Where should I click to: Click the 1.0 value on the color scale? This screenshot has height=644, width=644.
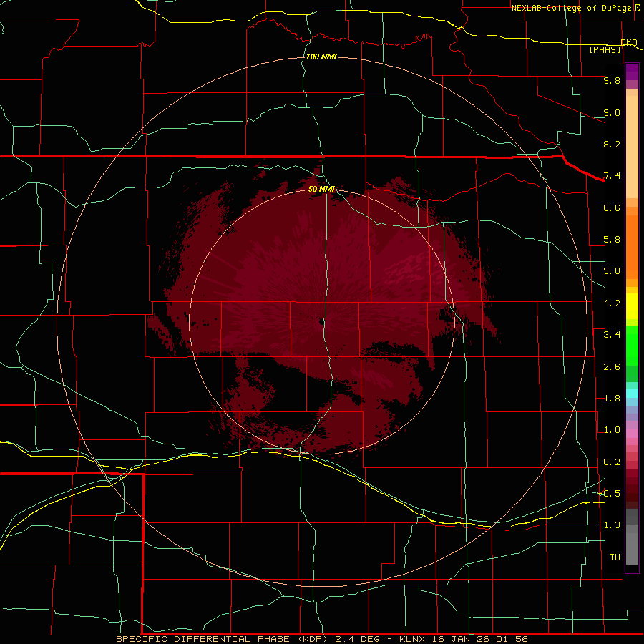point(612,430)
